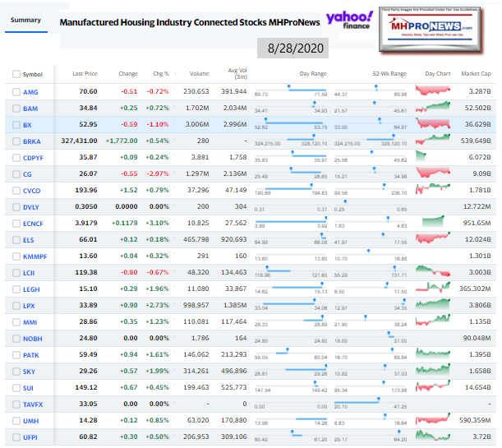The width and height of the screenshot is (502, 448).
Task: Sort by the Last Price column header
Action: tap(85, 74)
